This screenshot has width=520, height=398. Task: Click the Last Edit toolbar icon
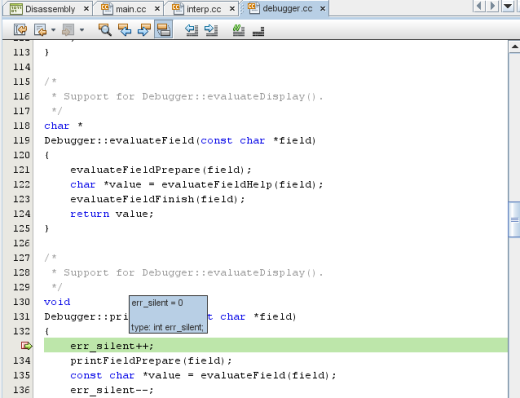click(20, 30)
